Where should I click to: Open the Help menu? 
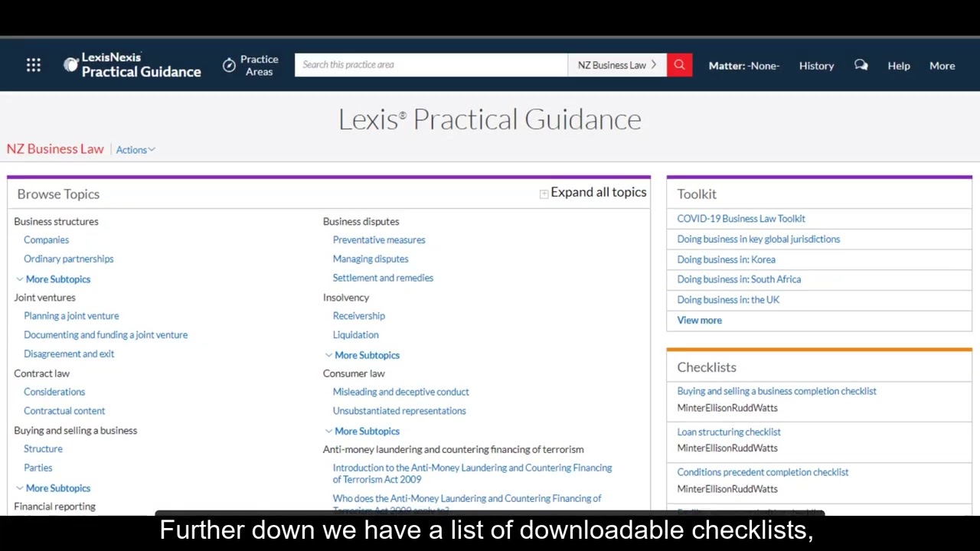coord(899,66)
